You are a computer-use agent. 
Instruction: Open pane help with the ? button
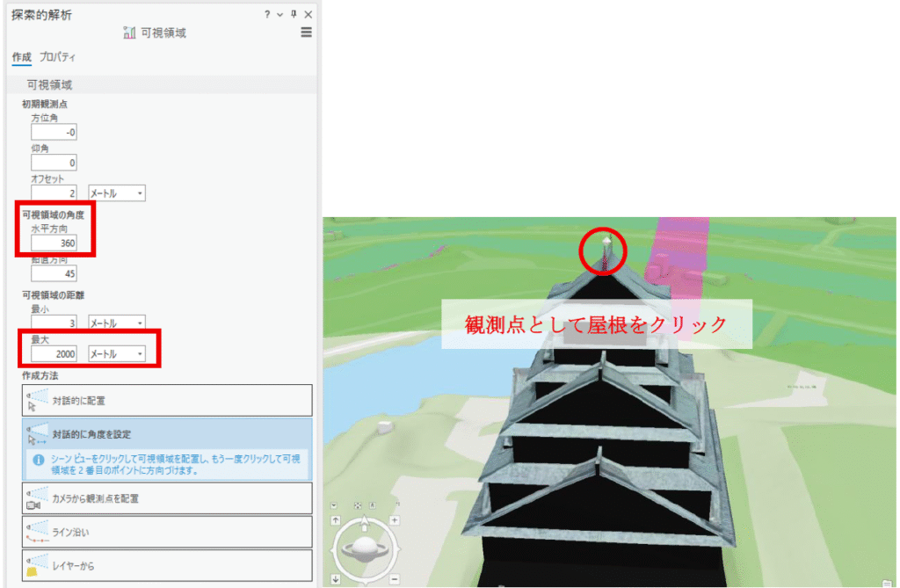269,14
